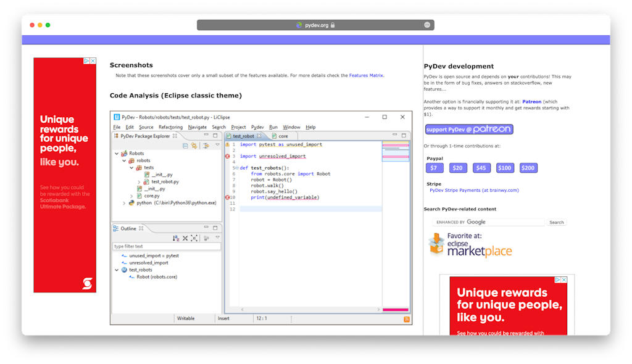
Task: Open the Outline view menu chevron
Action: click(217, 238)
